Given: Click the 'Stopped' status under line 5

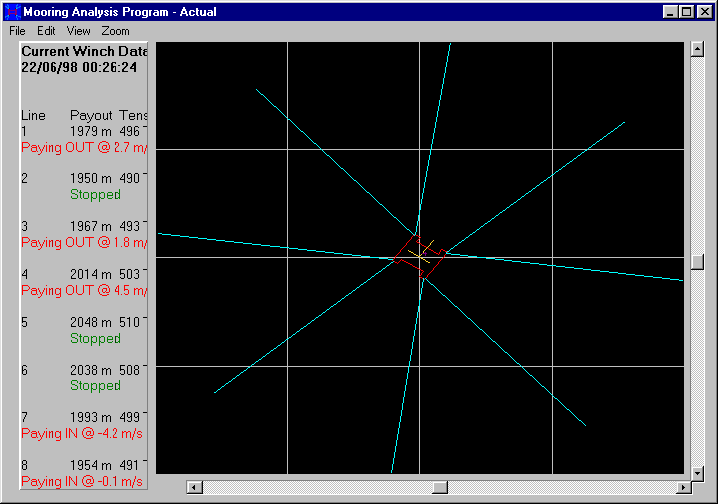Looking at the screenshot, I should pos(95,338).
